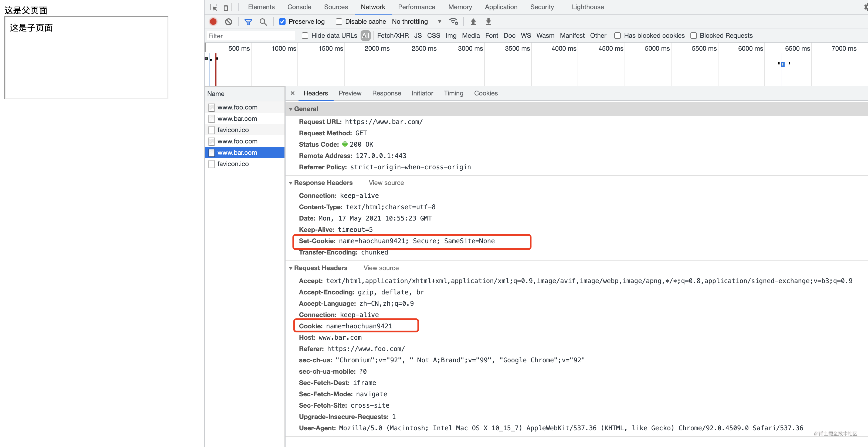Open network conditions wifi icon
This screenshot has width=868, height=447.
click(453, 22)
